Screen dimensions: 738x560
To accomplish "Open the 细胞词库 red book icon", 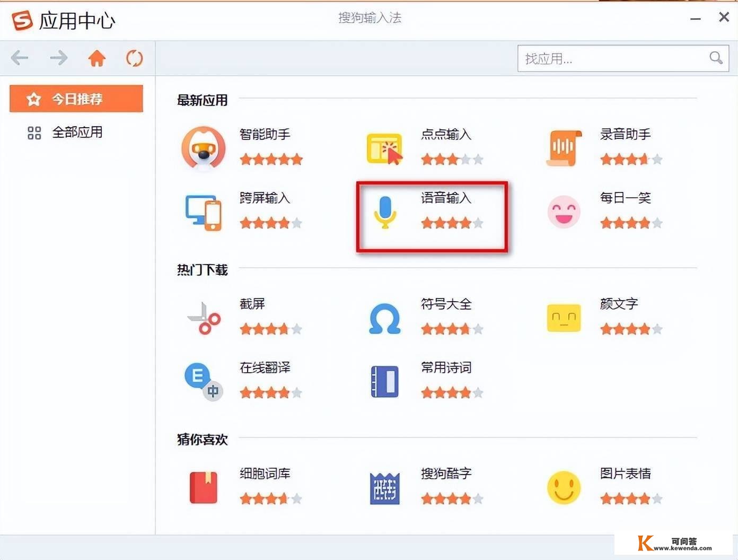I will (x=204, y=487).
